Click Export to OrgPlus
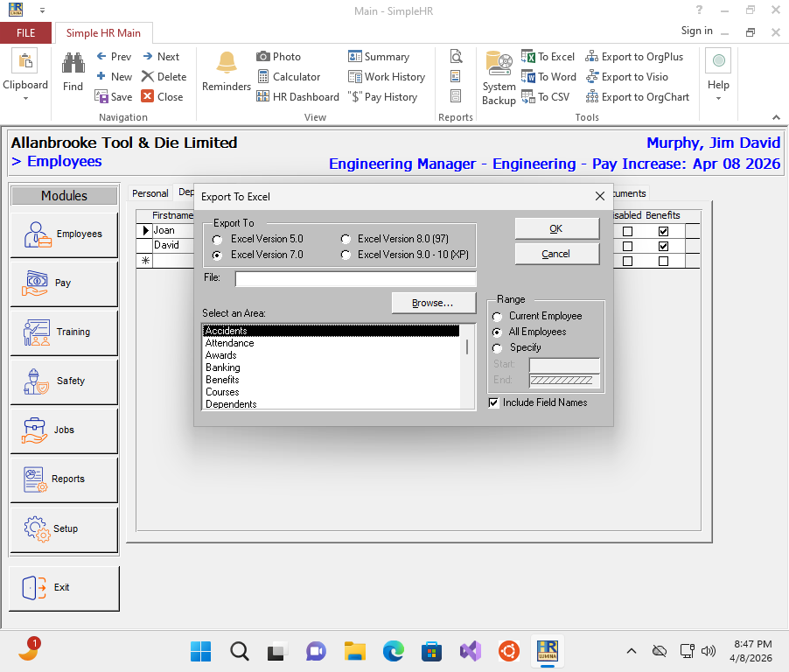Image resolution: width=789 pixels, height=672 pixels. click(x=634, y=57)
